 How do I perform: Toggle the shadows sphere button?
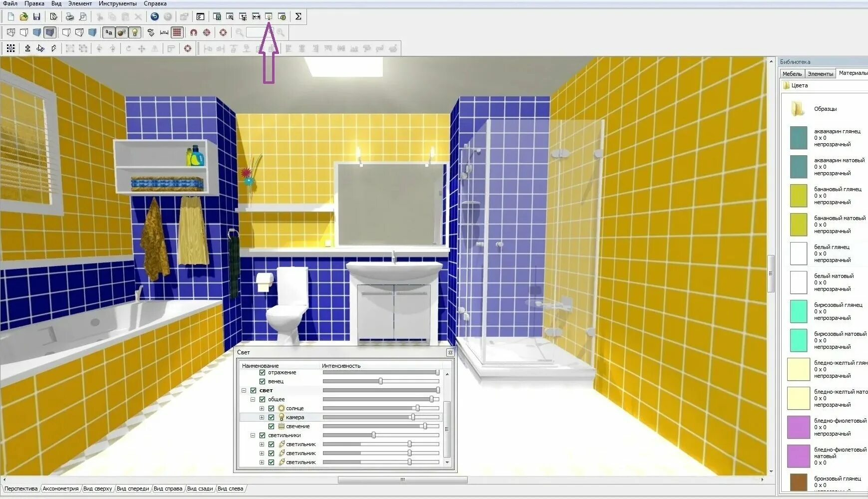[121, 32]
